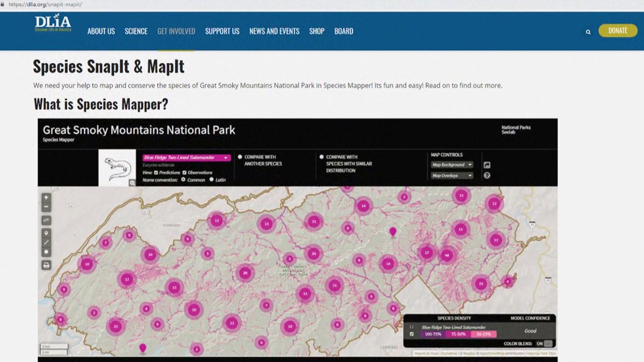Click the cluster marker labeled 20

(x=245, y=273)
